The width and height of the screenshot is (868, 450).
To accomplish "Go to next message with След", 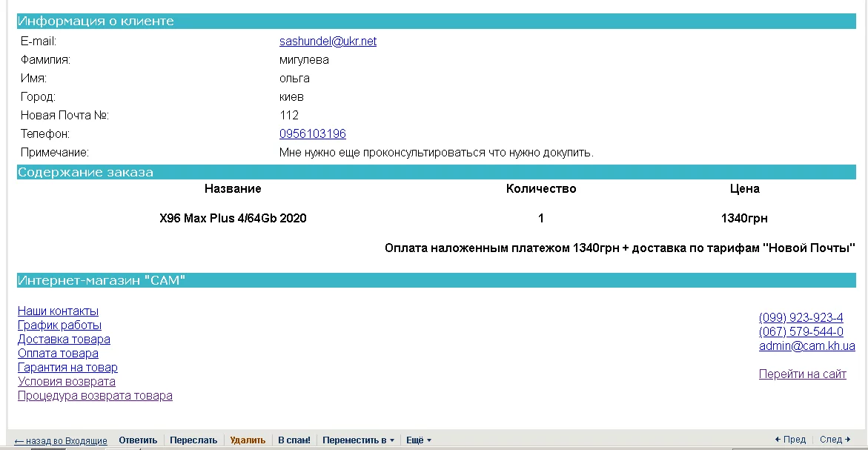I will 835,440.
